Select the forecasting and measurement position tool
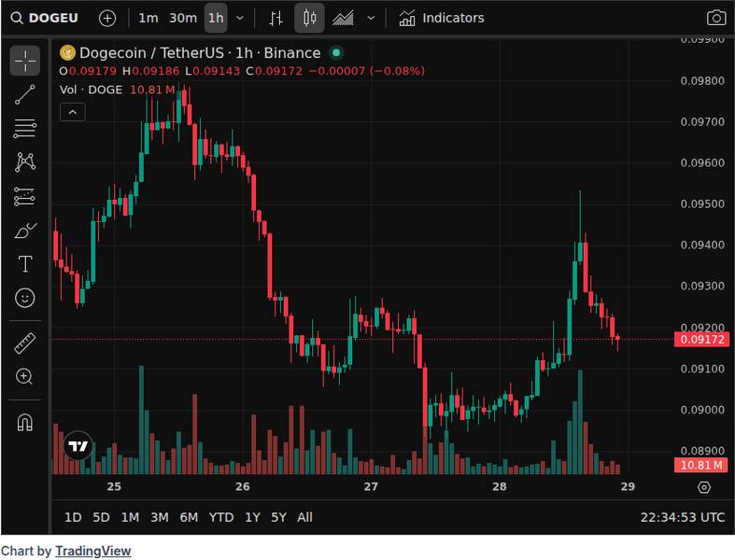This screenshot has height=560, width=735. coord(25,196)
